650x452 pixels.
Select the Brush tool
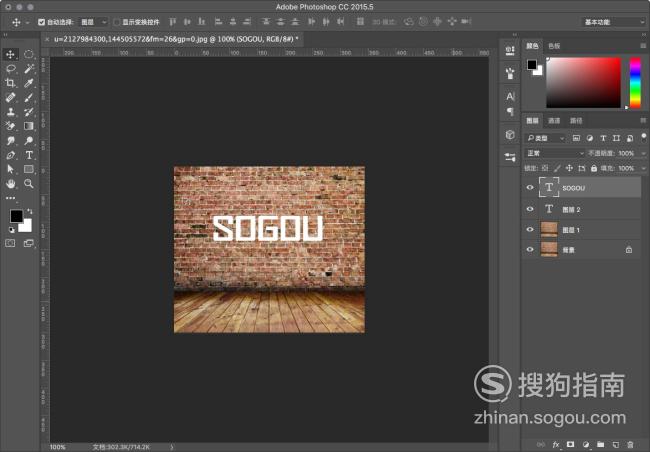[x=29, y=97]
